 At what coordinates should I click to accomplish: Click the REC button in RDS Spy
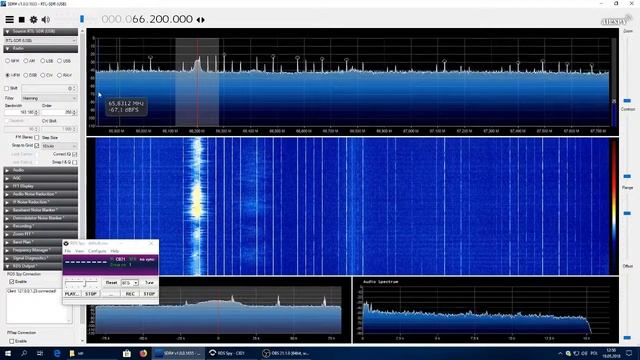[130, 294]
